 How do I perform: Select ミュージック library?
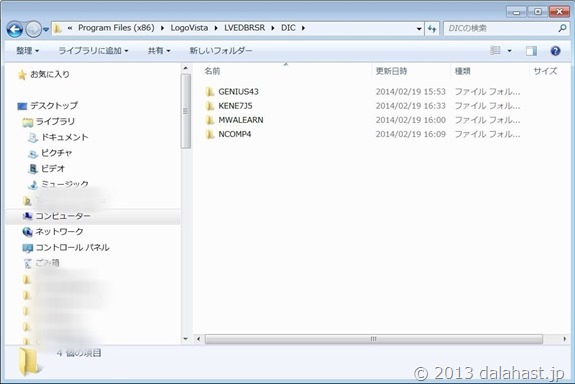pos(65,184)
